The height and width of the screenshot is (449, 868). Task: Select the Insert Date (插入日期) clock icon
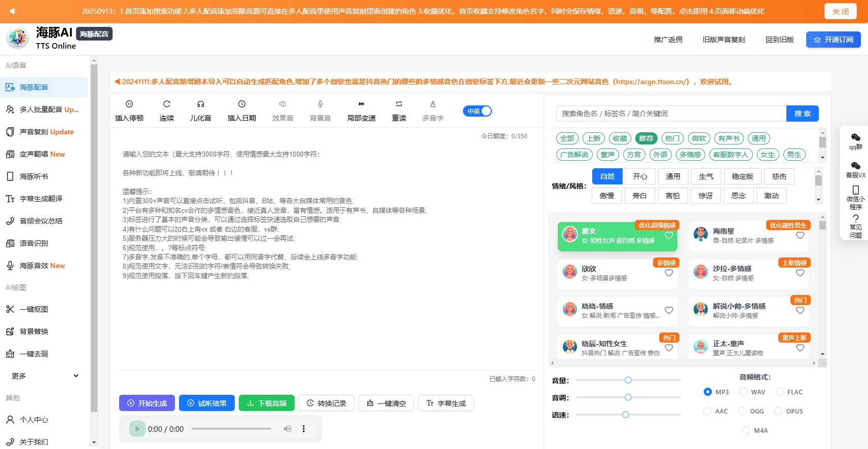[x=242, y=104]
